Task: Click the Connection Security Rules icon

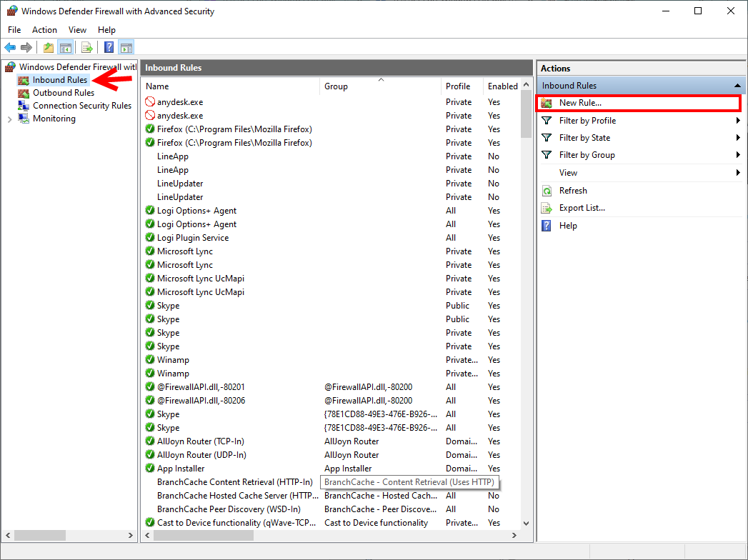Action: 24,106
